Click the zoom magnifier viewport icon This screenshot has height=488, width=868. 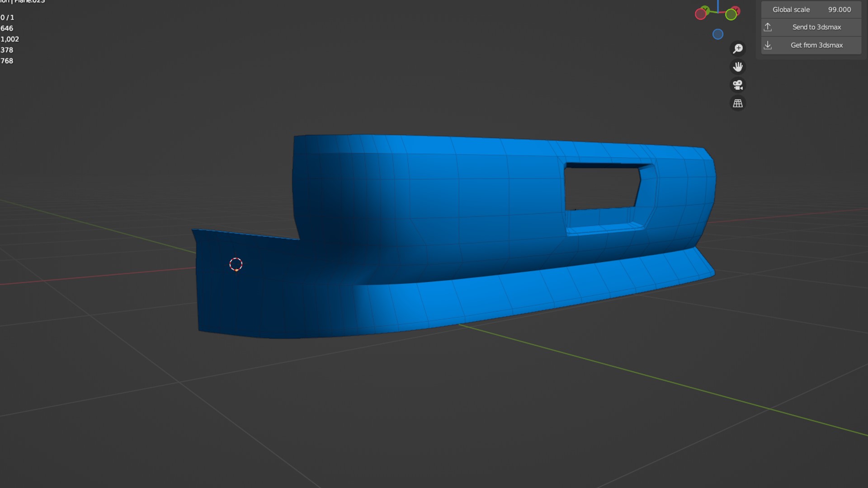point(738,48)
